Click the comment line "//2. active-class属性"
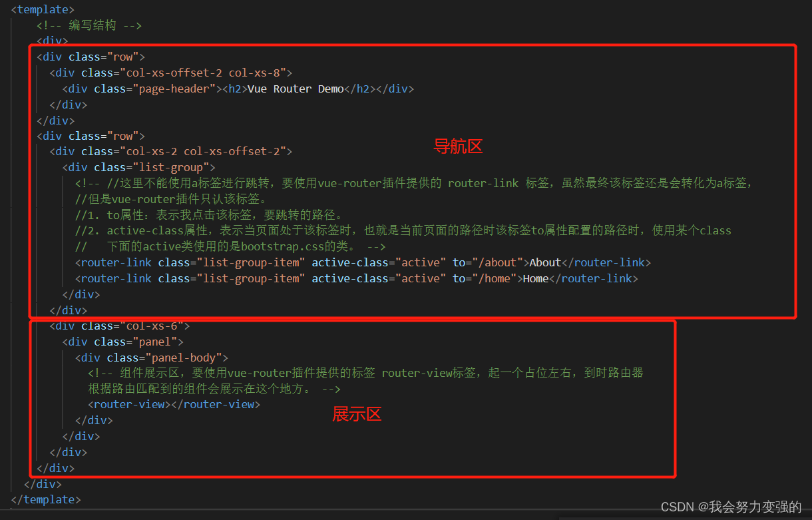 (403, 230)
